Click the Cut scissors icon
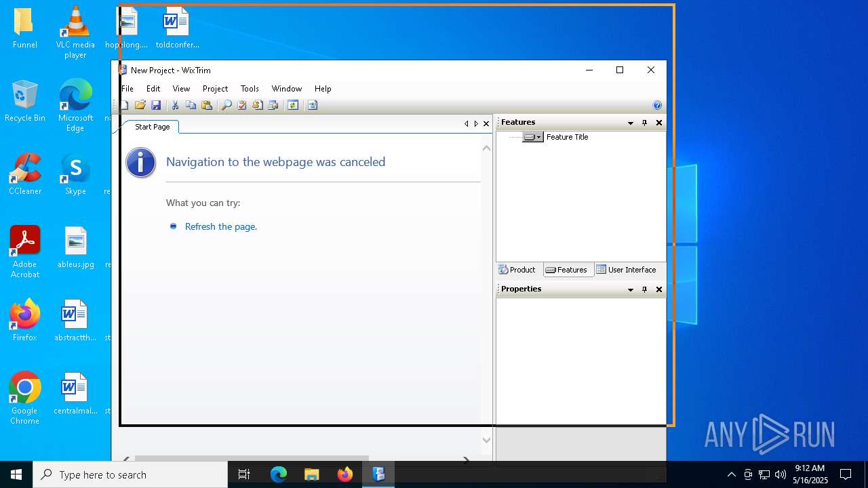868x488 pixels. (175, 105)
